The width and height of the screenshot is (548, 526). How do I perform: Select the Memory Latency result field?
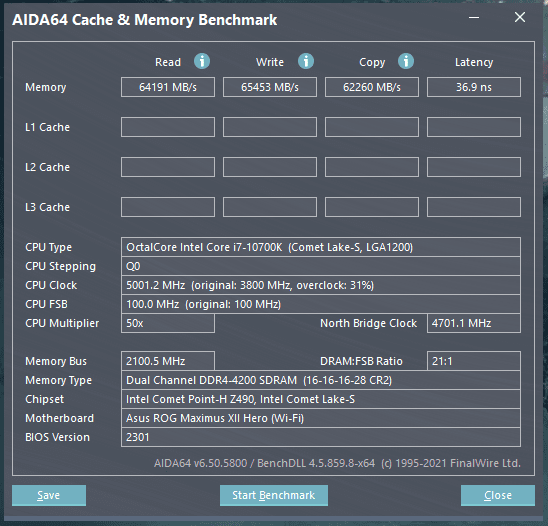[474, 87]
